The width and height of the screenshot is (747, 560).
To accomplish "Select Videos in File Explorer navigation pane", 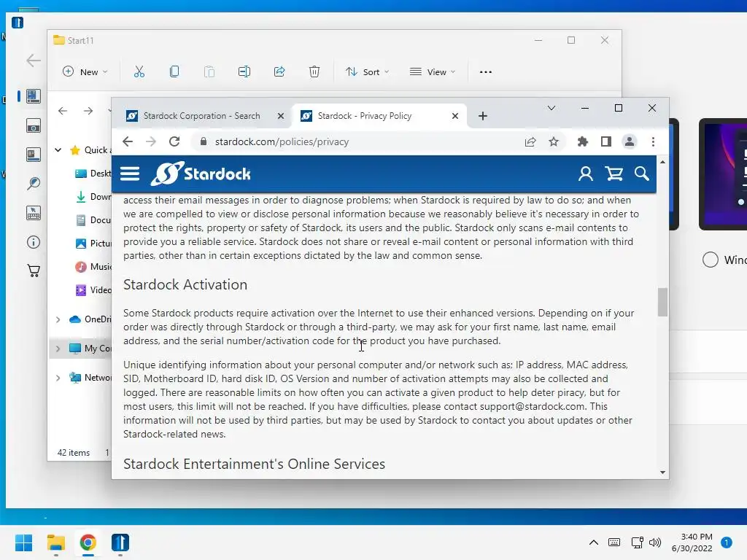I will [93, 290].
